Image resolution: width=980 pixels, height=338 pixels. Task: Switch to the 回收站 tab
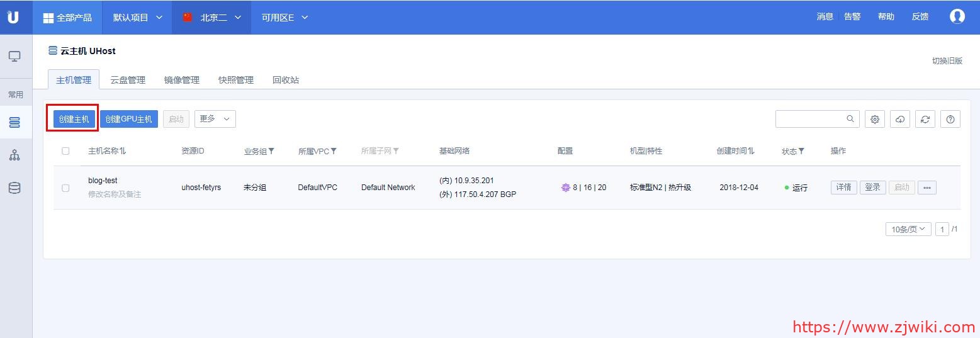click(x=286, y=80)
